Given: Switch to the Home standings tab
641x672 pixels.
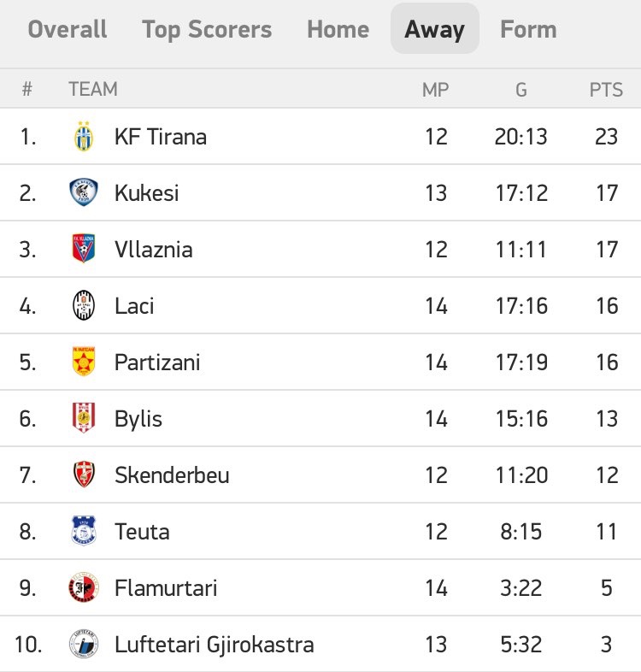Looking at the screenshot, I should point(338,29).
